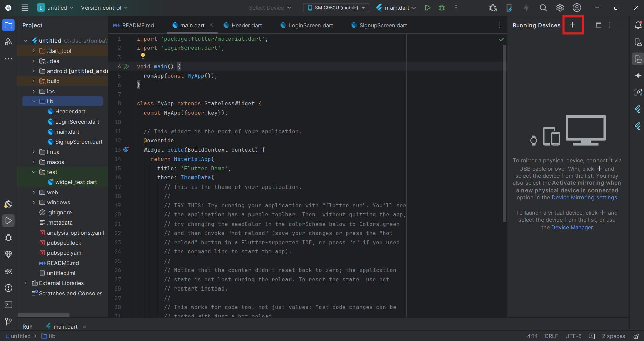The image size is (644, 341).
Task: Expand External Libraries node
Action: 25,283
